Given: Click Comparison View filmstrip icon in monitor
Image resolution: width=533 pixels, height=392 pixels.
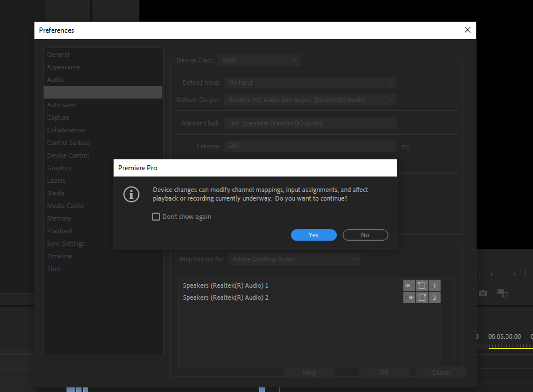Looking at the screenshot, I should pyautogui.click(x=503, y=293).
